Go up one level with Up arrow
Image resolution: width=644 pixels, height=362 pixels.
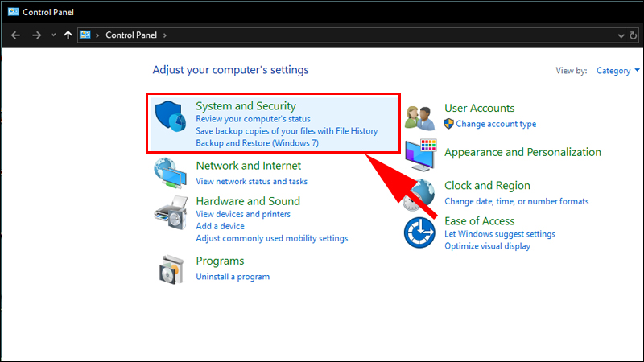[x=68, y=35]
